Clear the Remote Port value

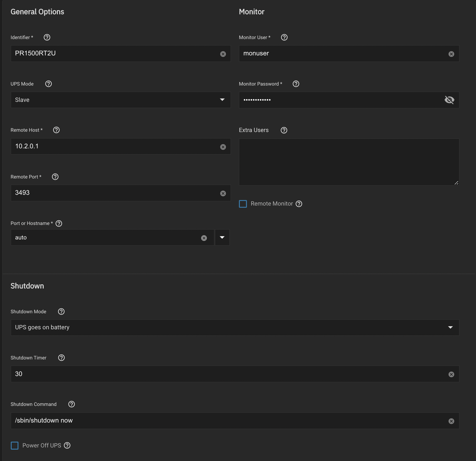pos(223,193)
